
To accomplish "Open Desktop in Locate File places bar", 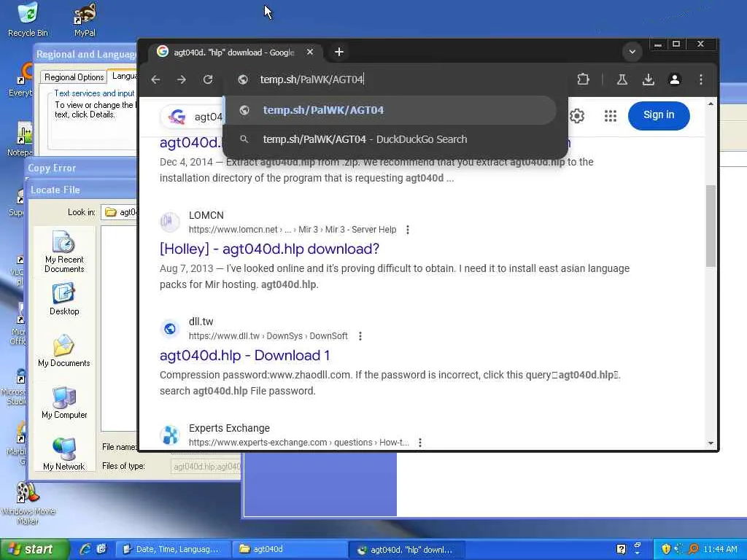I will [x=64, y=299].
